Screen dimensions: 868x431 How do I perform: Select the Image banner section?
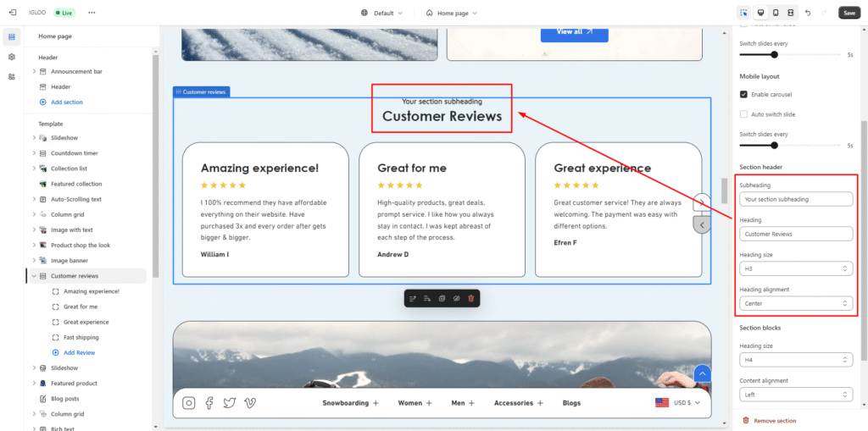point(69,261)
